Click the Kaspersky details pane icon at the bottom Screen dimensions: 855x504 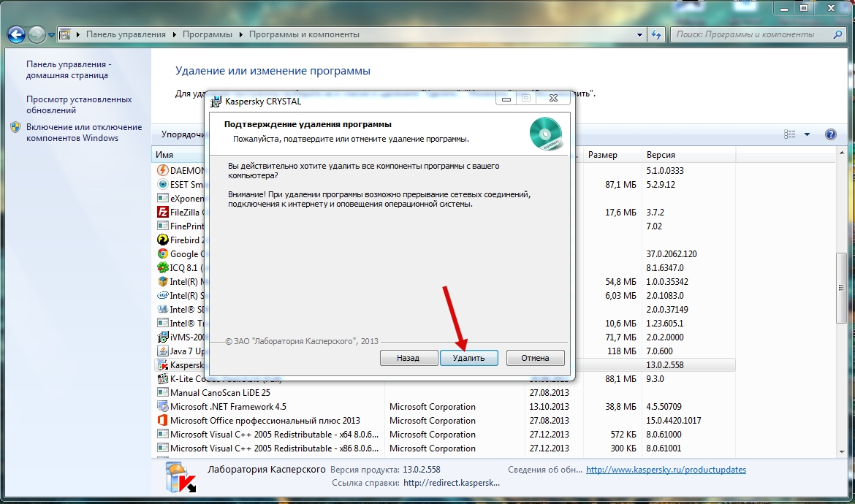coord(180,478)
